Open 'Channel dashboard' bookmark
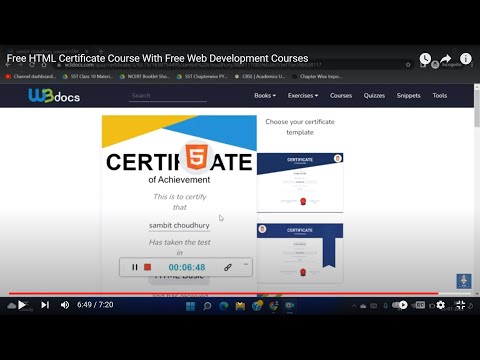 [x=31, y=77]
